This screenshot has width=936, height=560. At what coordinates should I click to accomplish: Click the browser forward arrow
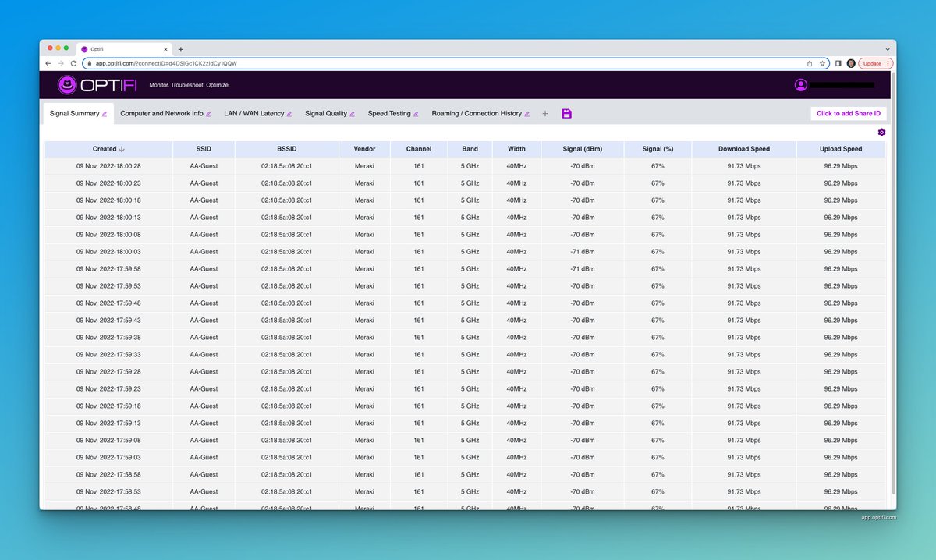(62, 63)
